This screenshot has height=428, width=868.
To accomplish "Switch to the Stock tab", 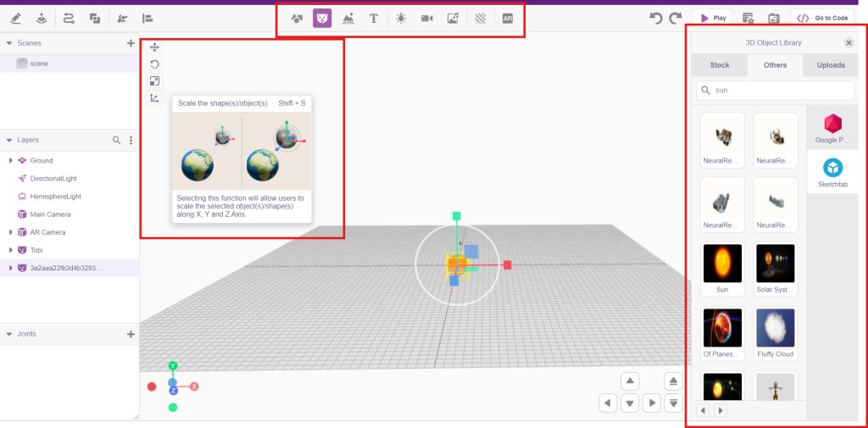I will point(719,65).
